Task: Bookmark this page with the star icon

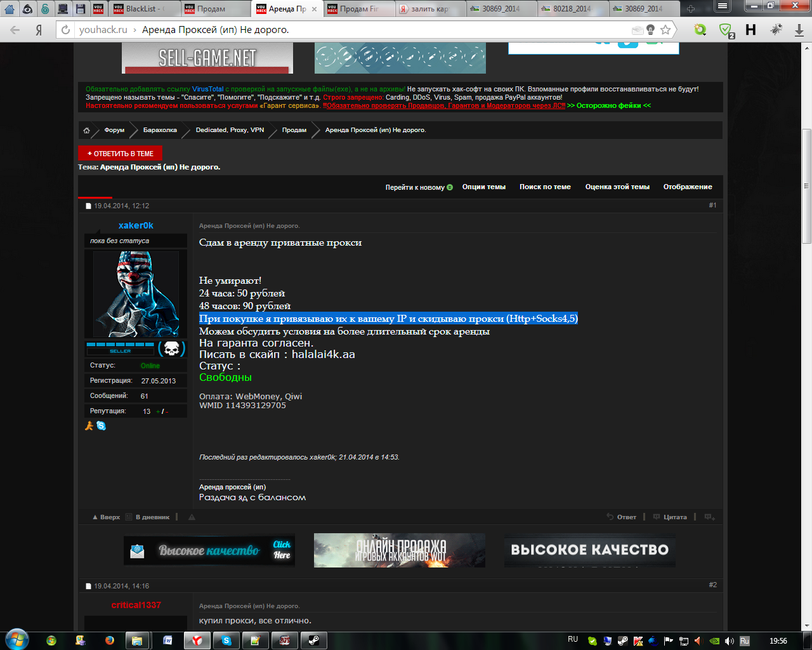Action: click(665, 30)
